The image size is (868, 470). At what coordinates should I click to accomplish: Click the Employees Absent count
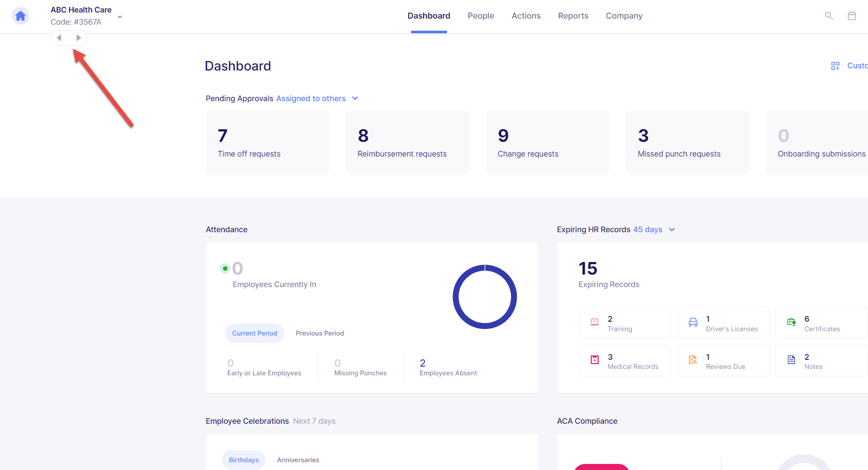423,363
